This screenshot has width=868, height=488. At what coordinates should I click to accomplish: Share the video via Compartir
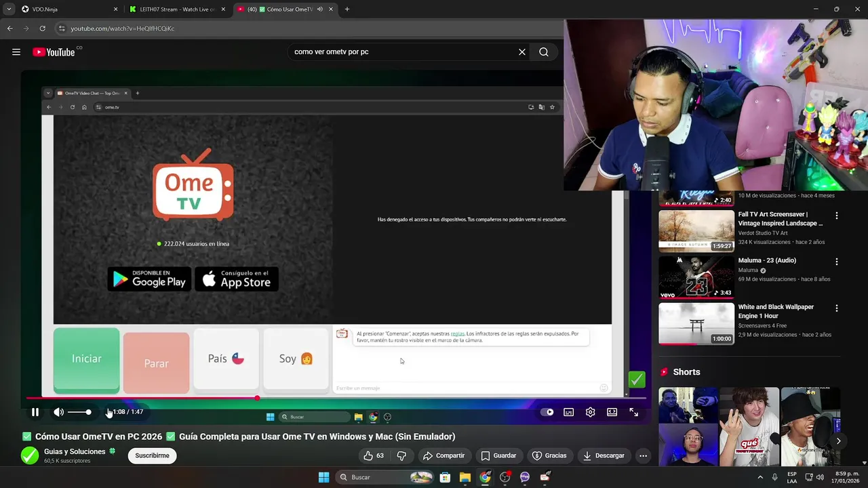(x=444, y=455)
